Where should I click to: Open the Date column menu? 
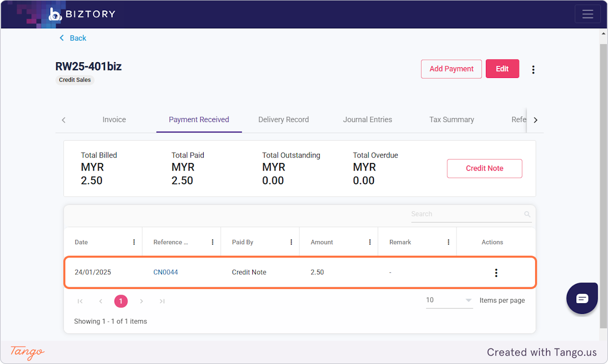click(x=134, y=242)
